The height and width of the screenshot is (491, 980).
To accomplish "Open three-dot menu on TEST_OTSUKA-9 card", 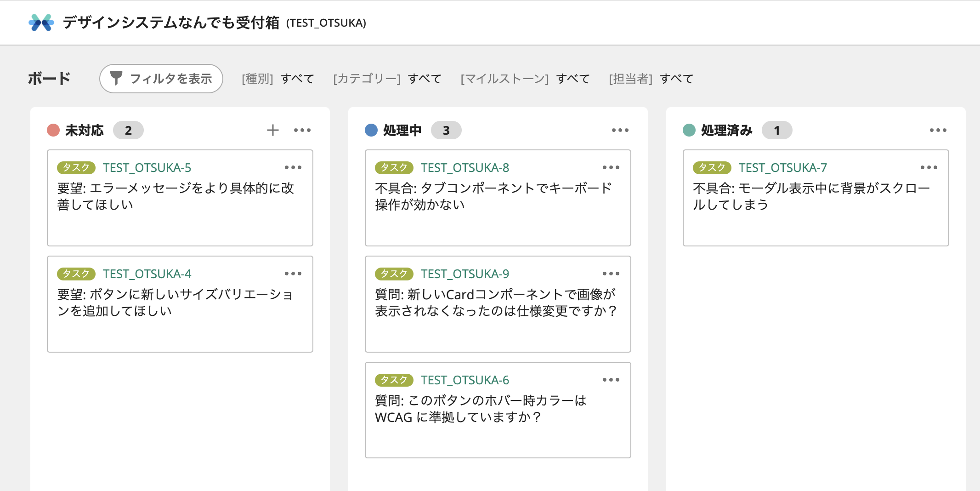I will click(x=611, y=274).
